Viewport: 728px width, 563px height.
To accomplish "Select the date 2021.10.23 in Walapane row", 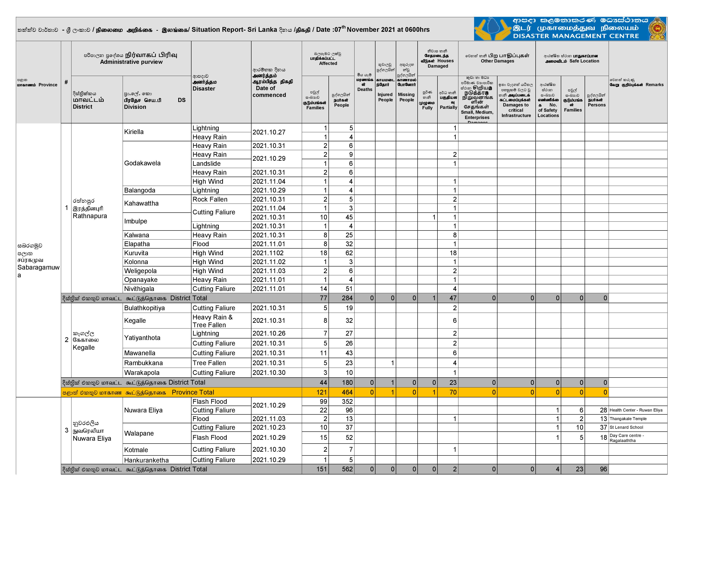I will coord(276,428).
